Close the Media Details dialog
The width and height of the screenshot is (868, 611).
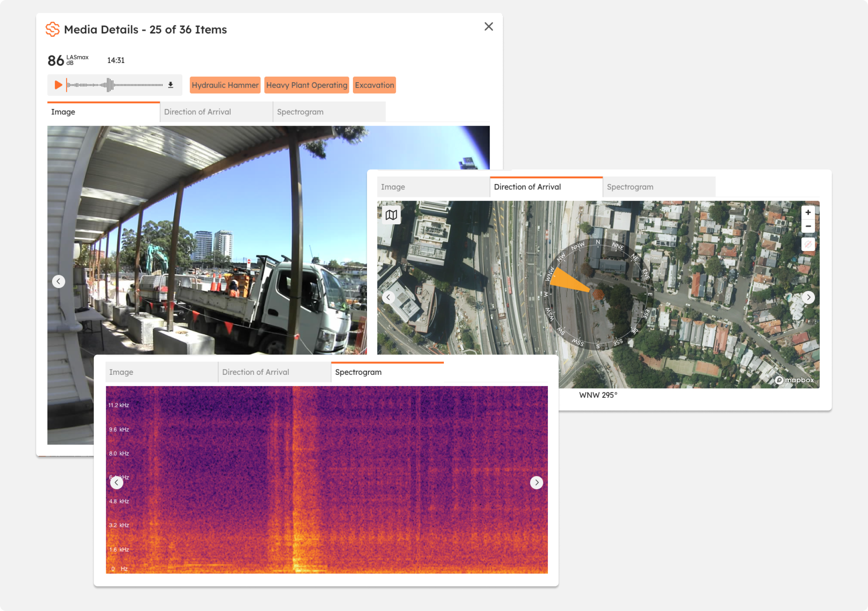(x=488, y=27)
